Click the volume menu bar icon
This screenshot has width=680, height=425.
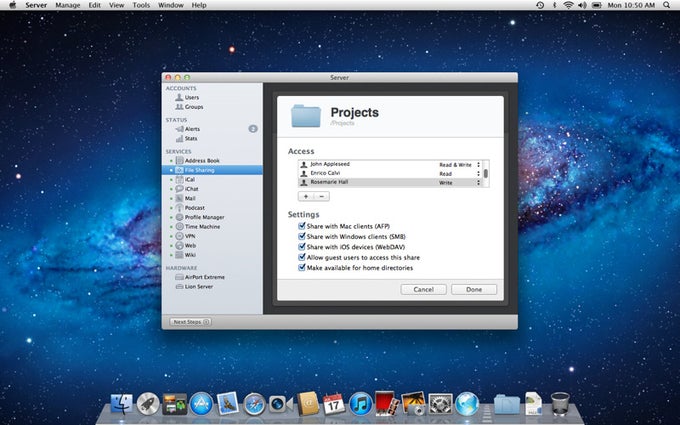tap(582, 5)
